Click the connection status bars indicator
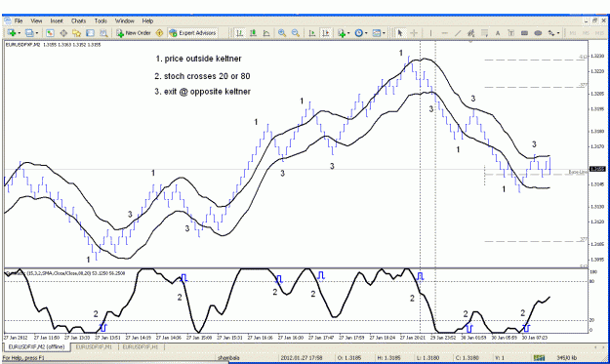 (x=539, y=358)
